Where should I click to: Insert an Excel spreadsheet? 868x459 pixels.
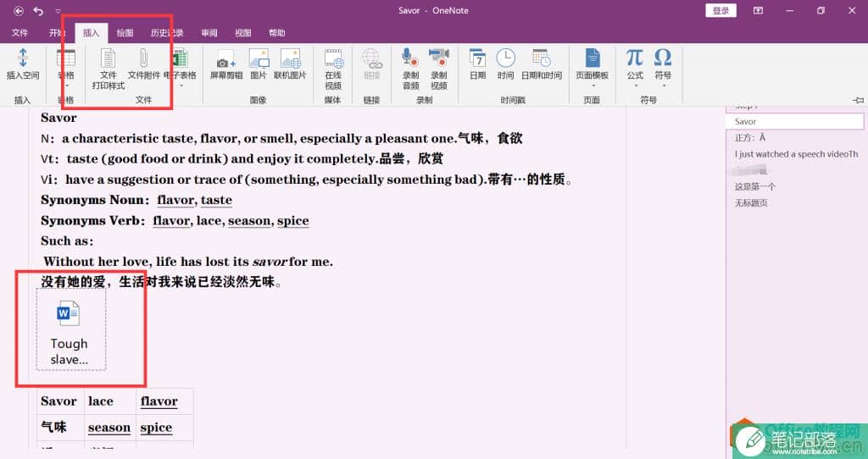(x=180, y=58)
